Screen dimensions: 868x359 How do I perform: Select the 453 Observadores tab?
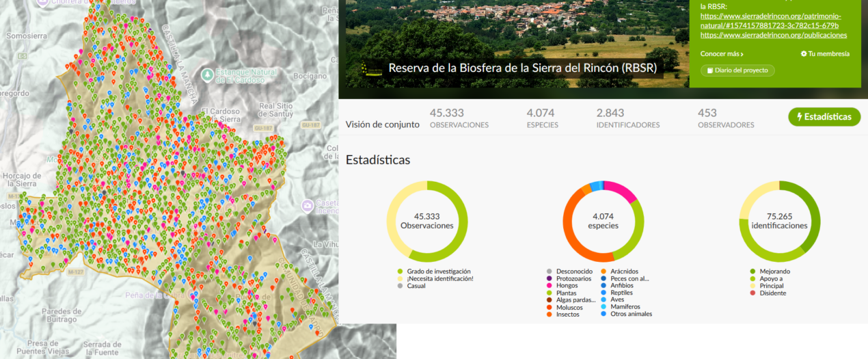click(x=726, y=118)
